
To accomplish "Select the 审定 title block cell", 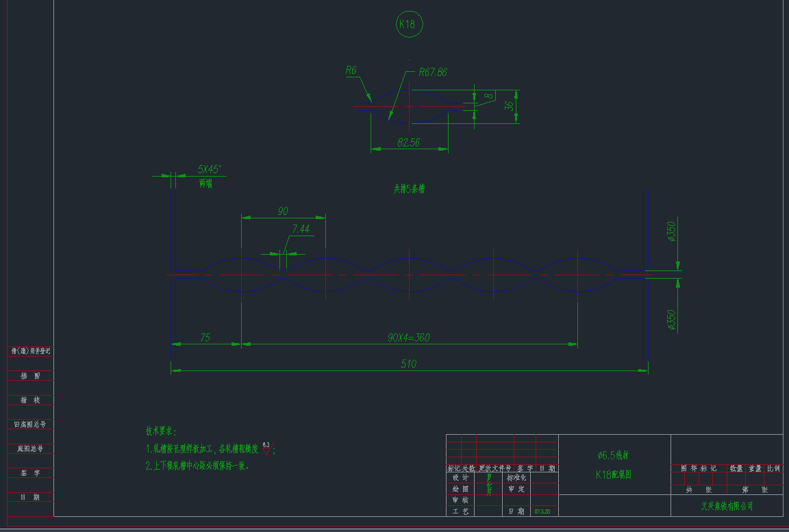I will [516, 489].
